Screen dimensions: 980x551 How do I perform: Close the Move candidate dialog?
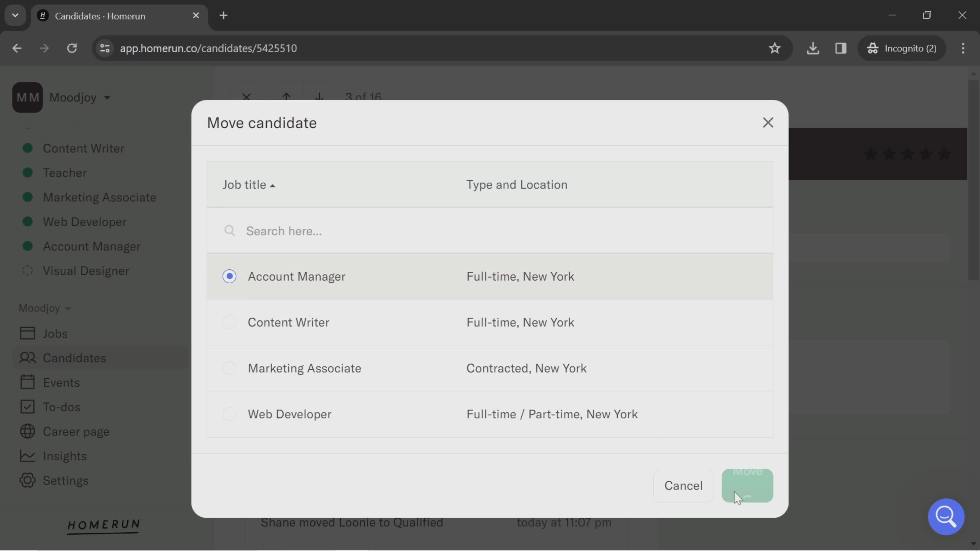point(768,122)
